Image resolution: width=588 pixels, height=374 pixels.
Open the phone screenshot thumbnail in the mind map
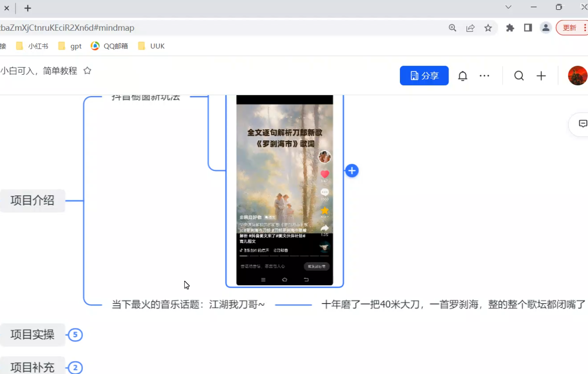coord(284,190)
